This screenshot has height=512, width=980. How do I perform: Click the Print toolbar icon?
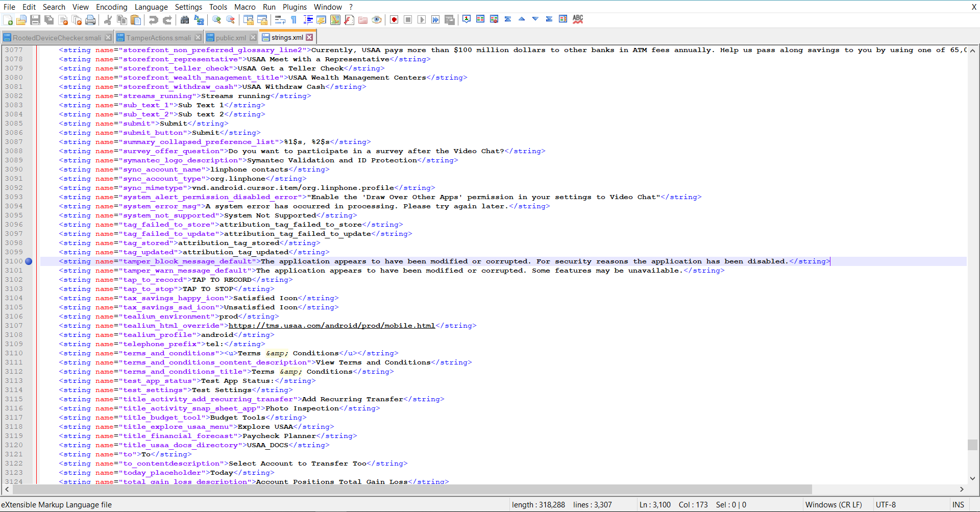(90, 20)
